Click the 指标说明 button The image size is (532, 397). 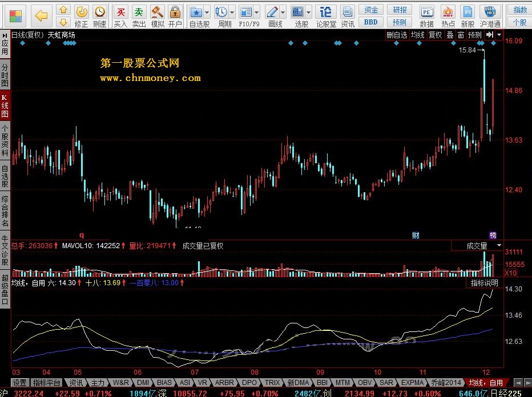[484, 283]
